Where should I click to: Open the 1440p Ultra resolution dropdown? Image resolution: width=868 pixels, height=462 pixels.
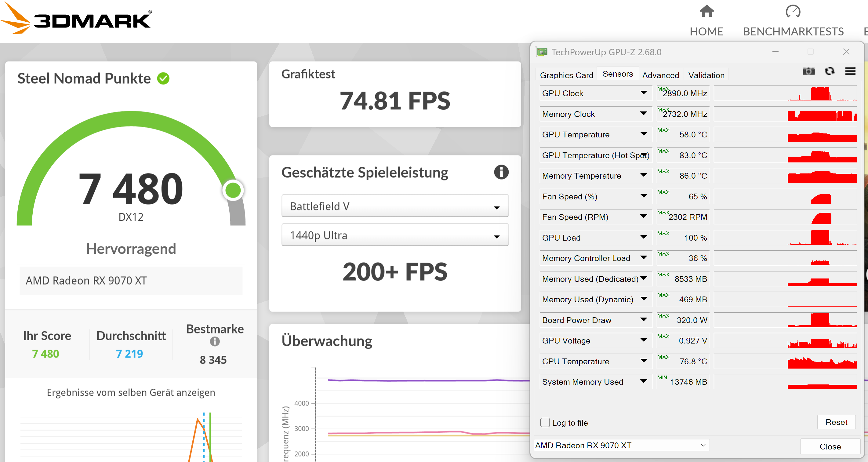395,235
